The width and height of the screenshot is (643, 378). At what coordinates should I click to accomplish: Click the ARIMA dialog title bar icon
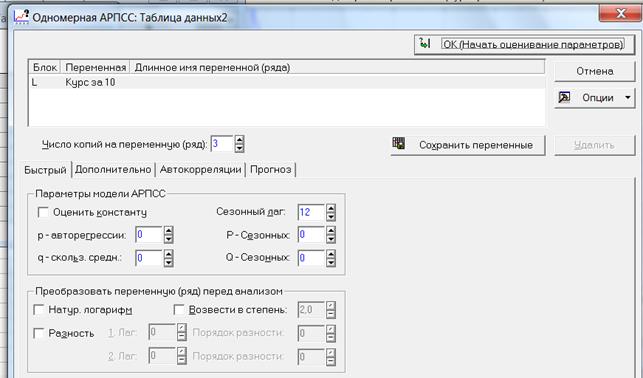pos(21,16)
